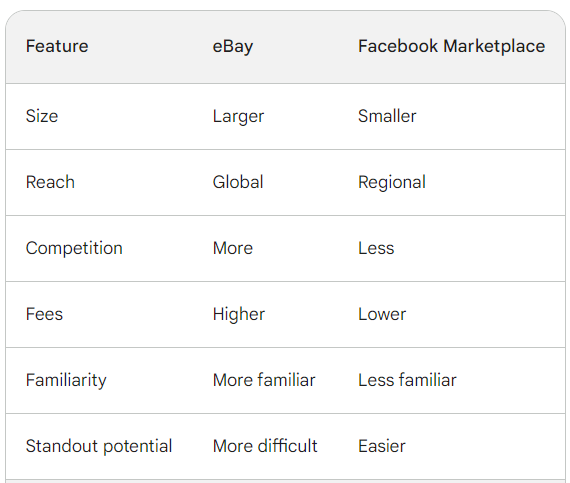This screenshot has width=570, height=483.
Task: Click the Higher fees cell
Action: [x=239, y=315]
